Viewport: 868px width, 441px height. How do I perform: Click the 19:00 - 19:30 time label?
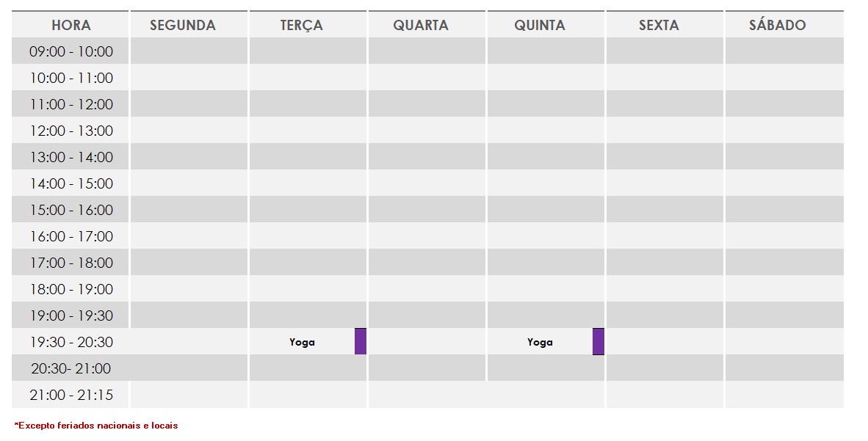point(71,316)
